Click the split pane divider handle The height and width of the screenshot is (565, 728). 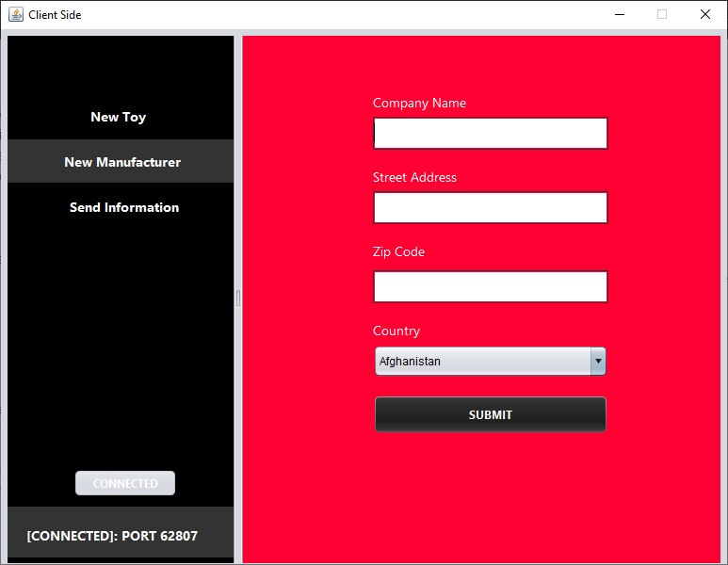point(238,299)
